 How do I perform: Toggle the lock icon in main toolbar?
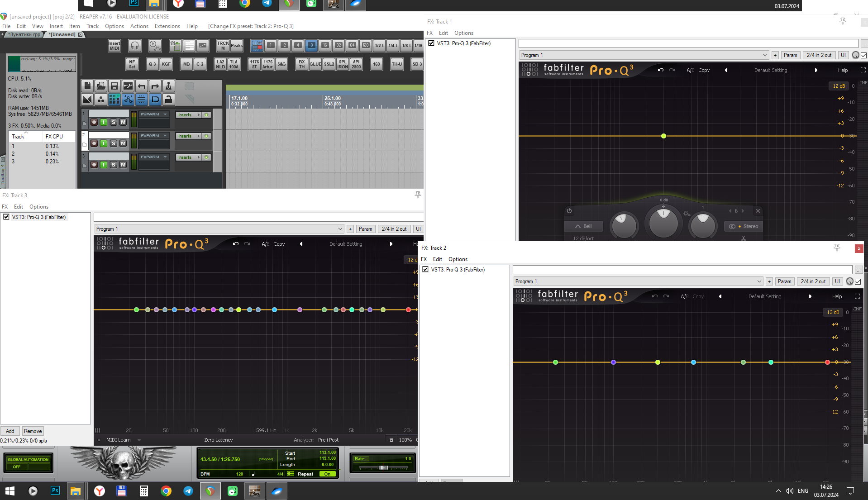[169, 99]
